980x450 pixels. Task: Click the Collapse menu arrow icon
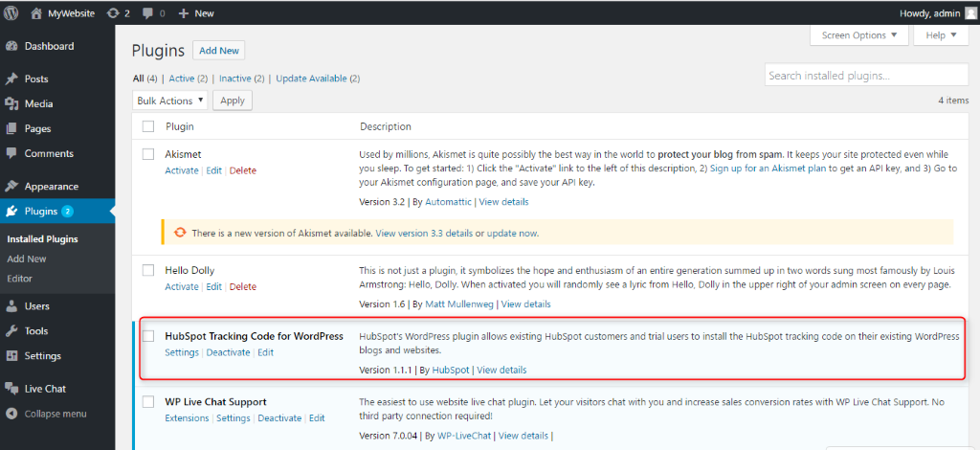coord(11,414)
